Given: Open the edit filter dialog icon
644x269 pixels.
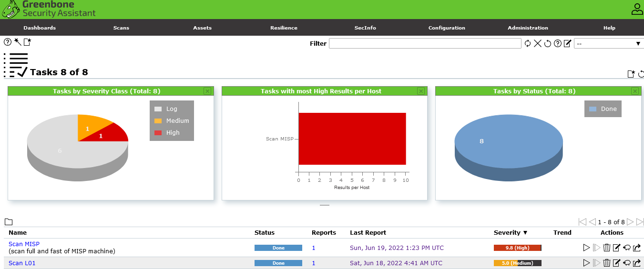Looking at the screenshot, I should (x=567, y=44).
